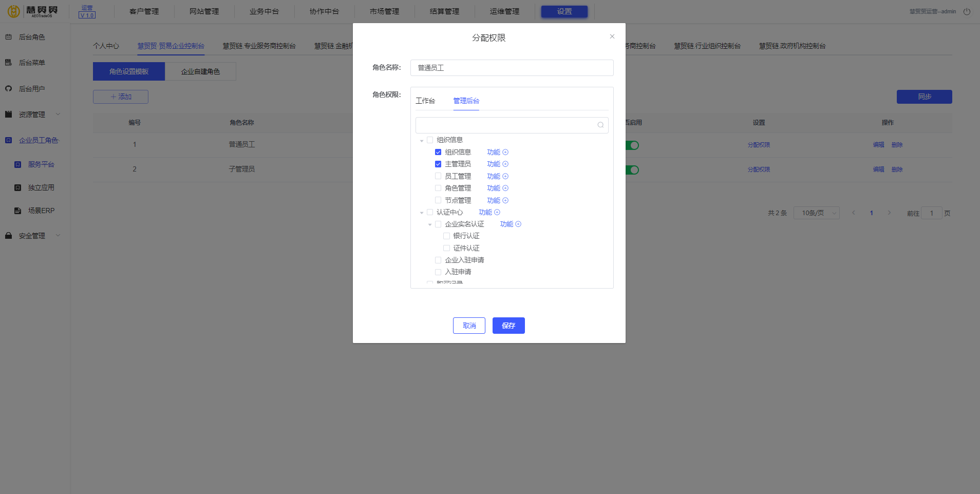
Task: Expand the 安全管理 sidebar menu
Action: pos(58,236)
